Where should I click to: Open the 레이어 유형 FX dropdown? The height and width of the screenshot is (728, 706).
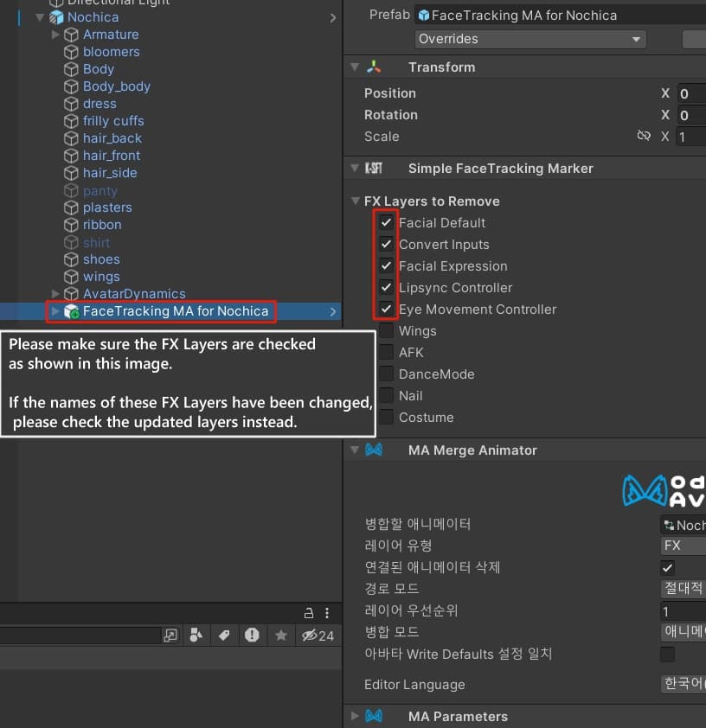[x=683, y=546]
